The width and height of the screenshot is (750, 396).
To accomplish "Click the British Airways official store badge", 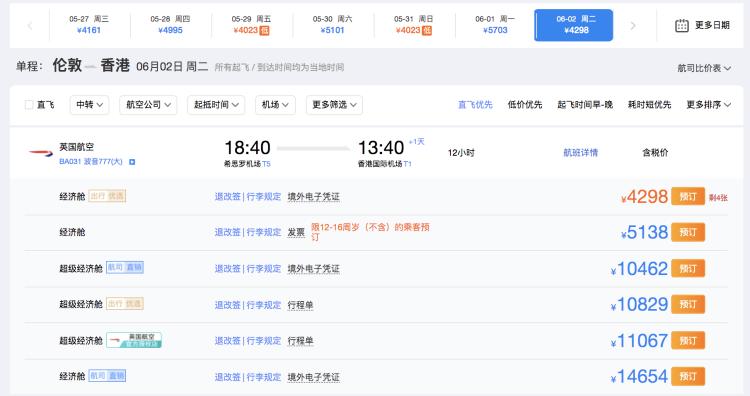I will coord(134,340).
